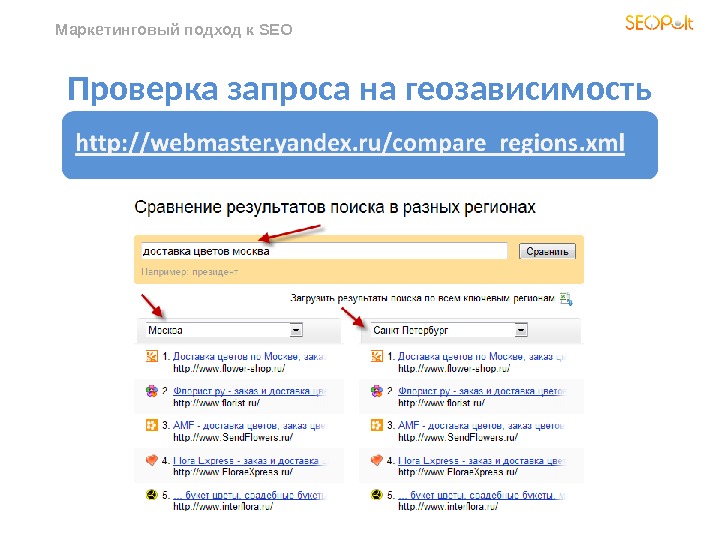720x540 pixels.
Task: Click the Excel export icon
Action: pos(566,299)
